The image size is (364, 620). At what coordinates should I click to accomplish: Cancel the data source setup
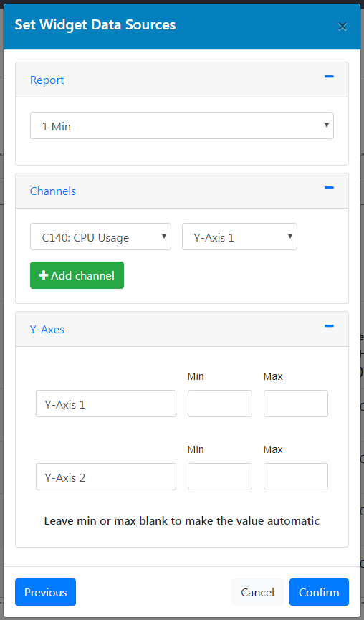point(257,592)
